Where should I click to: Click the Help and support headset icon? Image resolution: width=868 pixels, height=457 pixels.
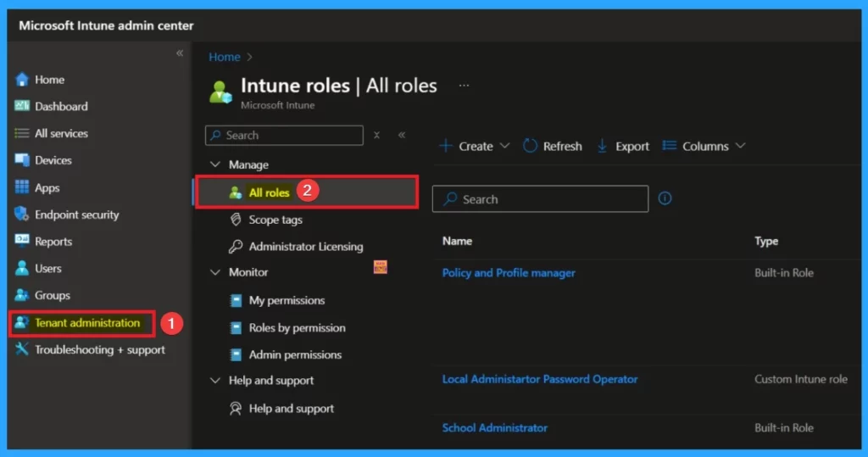pyautogui.click(x=236, y=409)
